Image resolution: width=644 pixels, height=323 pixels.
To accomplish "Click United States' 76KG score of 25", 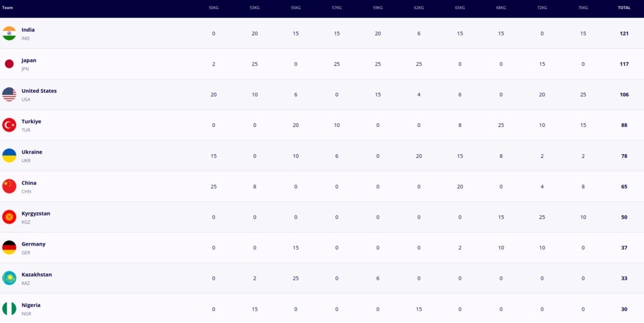I will tap(583, 95).
